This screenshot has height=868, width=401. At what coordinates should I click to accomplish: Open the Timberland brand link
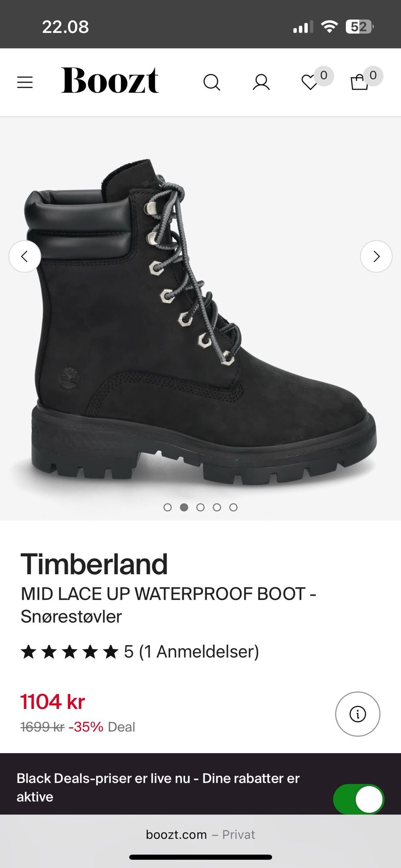[94, 564]
